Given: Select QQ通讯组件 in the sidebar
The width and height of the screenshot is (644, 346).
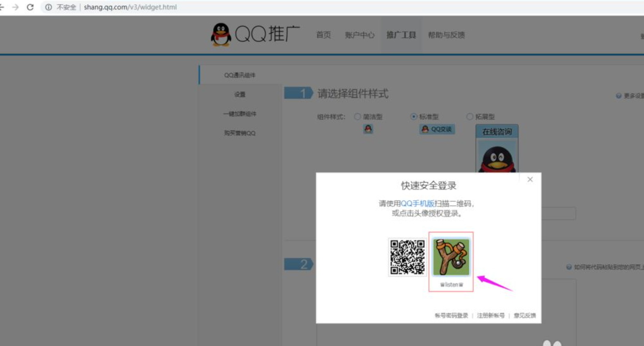Looking at the screenshot, I should coord(240,75).
